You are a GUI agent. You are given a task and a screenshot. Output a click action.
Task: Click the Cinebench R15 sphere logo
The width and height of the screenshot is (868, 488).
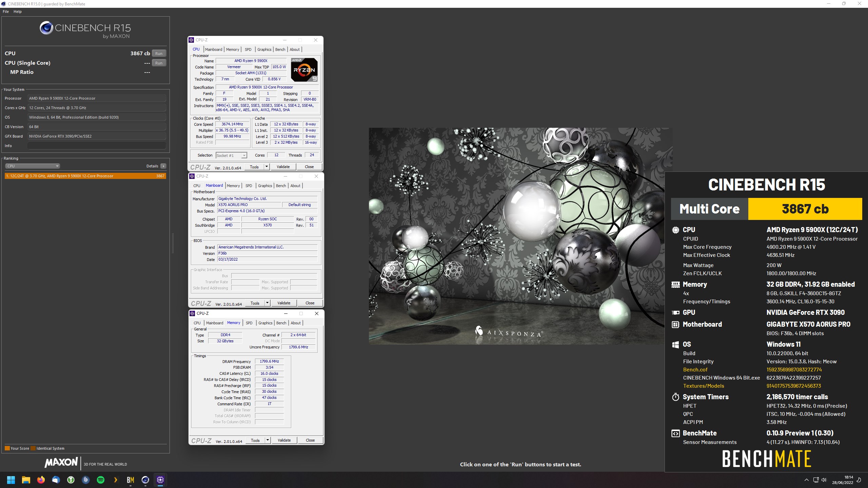point(46,28)
